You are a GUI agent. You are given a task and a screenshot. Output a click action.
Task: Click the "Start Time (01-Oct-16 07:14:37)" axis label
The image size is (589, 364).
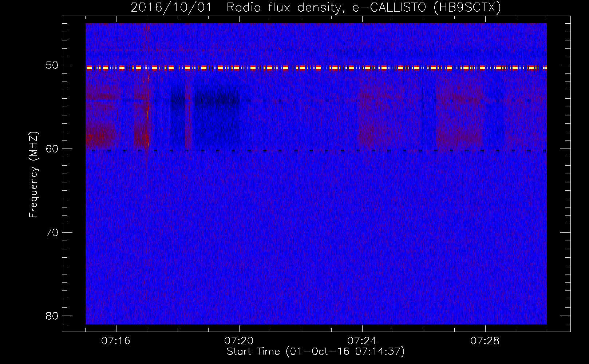[x=316, y=352]
